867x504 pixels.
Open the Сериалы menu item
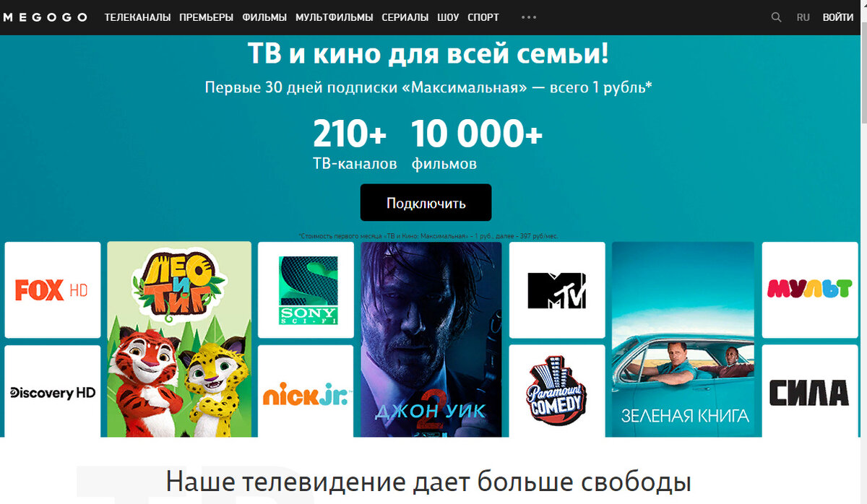405,17
